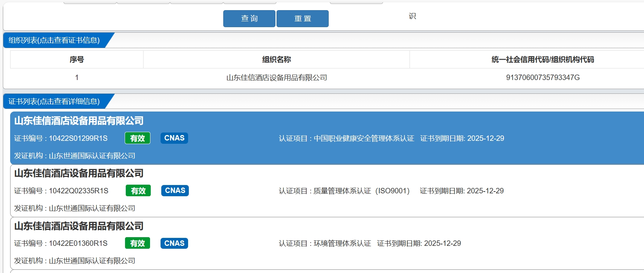
Task: Open the 组织列表 section header tab
Action: 54,40
